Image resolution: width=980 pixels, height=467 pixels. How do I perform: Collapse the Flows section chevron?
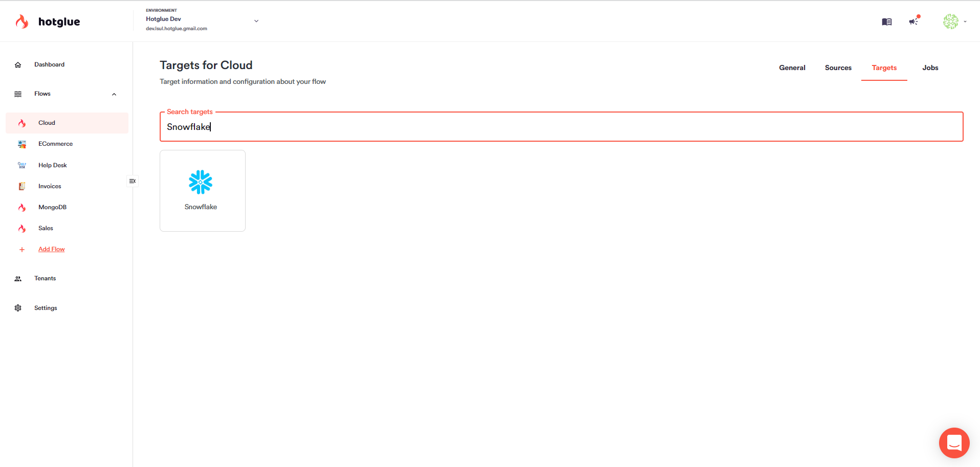pyautogui.click(x=114, y=94)
